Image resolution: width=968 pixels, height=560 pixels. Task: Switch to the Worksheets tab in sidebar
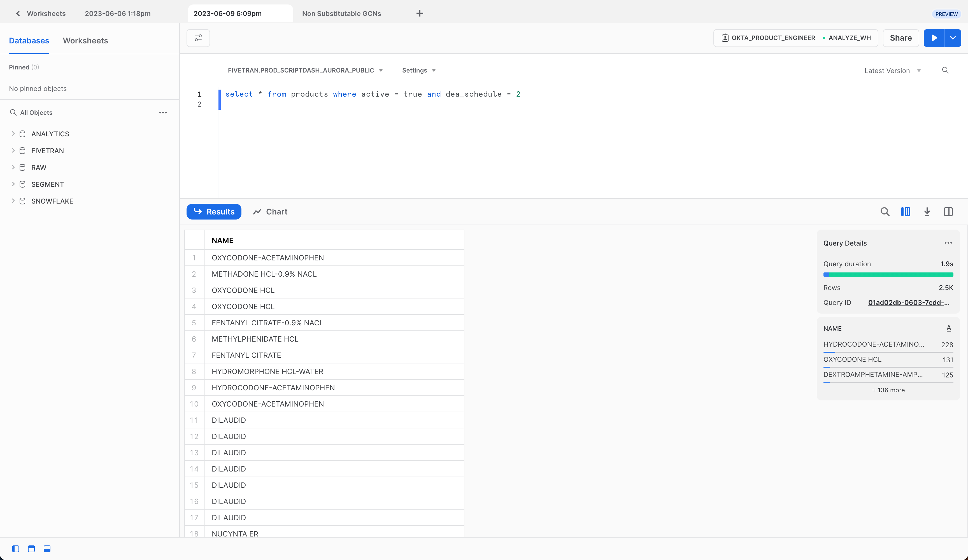click(85, 41)
